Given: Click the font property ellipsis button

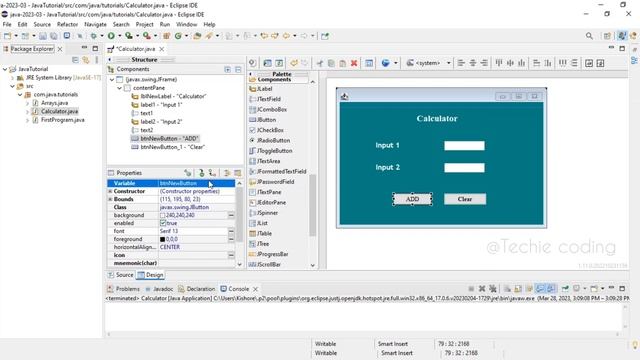Looking at the screenshot, I should tap(231, 231).
